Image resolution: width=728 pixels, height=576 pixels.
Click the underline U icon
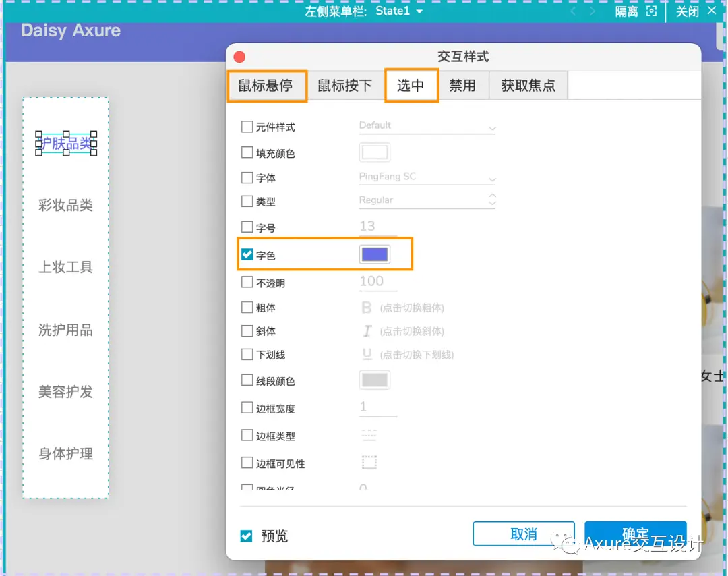[x=366, y=355]
